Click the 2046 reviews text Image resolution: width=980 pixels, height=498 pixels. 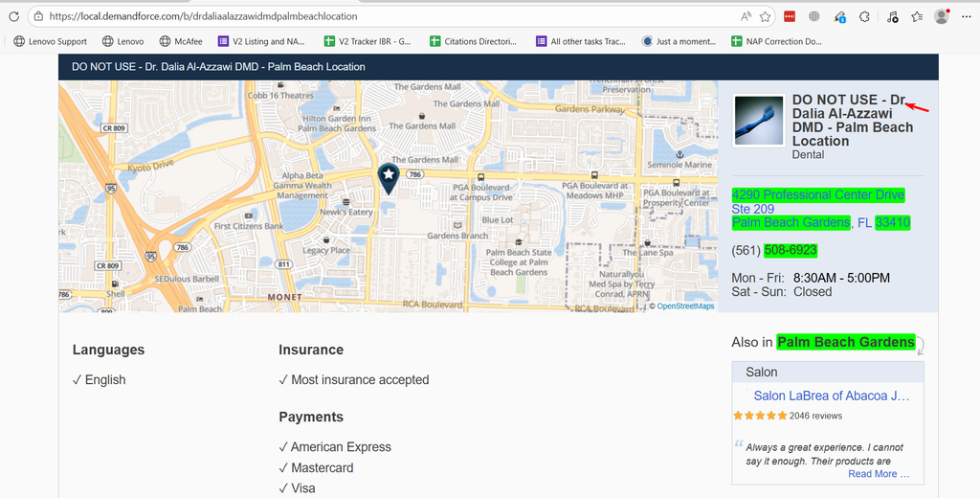tap(815, 416)
